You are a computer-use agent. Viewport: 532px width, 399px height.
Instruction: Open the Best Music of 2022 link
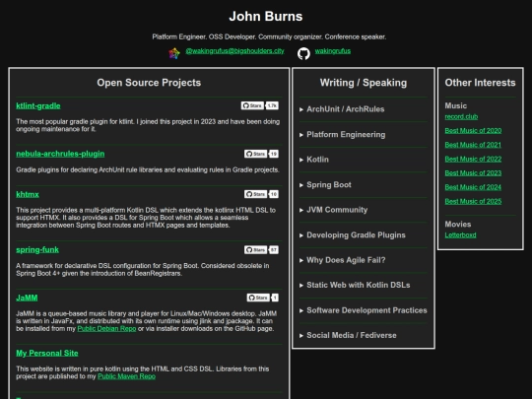(473, 159)
